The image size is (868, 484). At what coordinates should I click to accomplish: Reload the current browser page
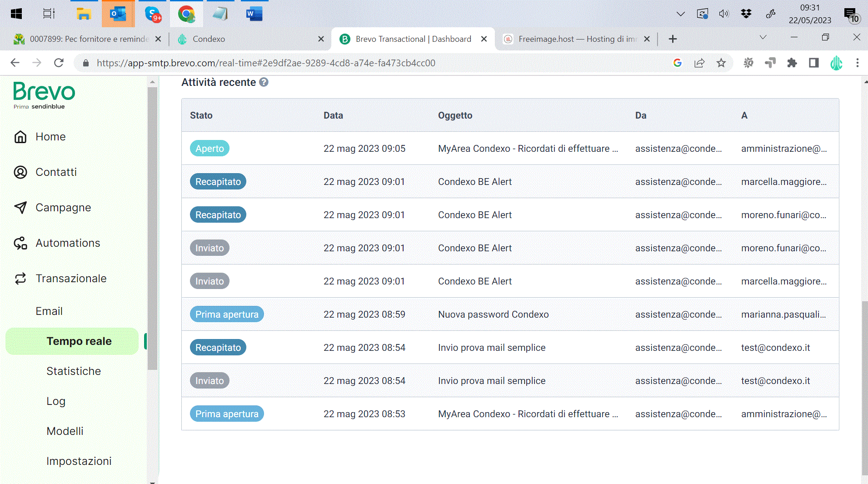coord(59,63)
